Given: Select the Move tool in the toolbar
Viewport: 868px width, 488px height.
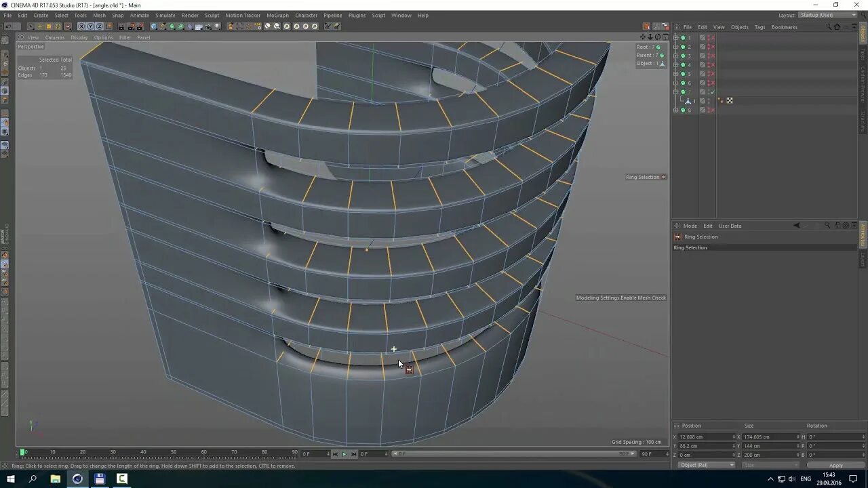Looking at the screenshot, I should point(40,26).
